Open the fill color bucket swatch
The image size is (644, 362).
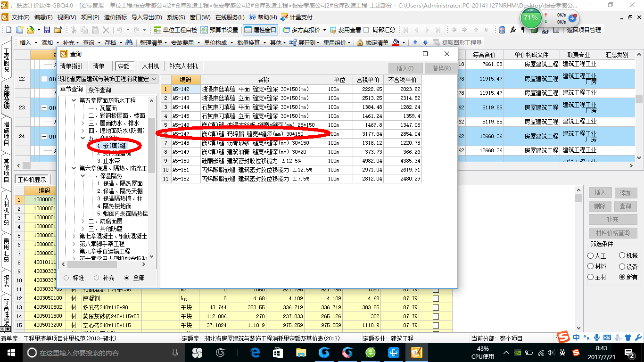click(x=396, y=42)
